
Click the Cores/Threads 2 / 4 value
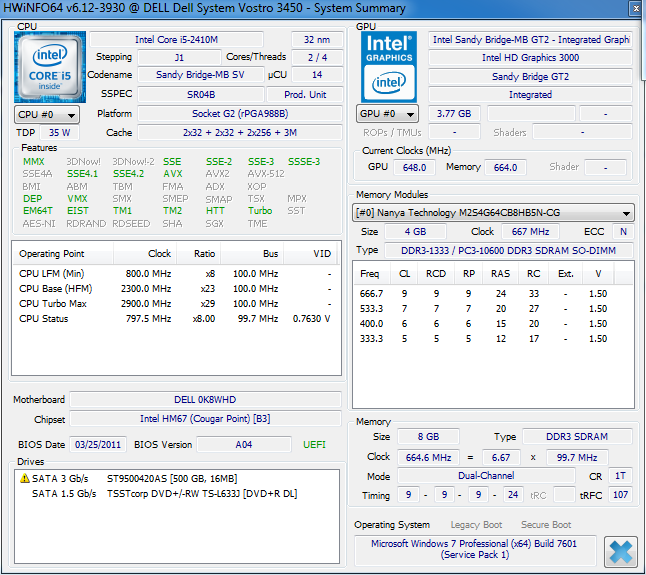click(317, 57)
